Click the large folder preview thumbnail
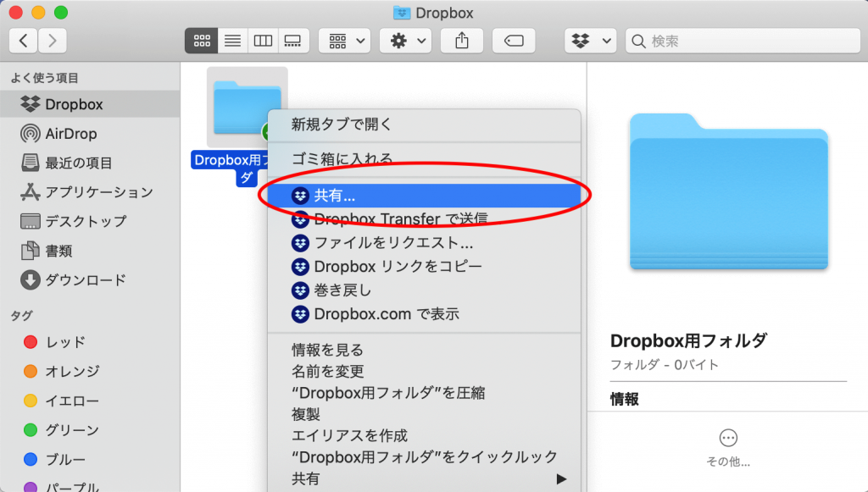Screen dimensions: 868x492 (728, 191)
